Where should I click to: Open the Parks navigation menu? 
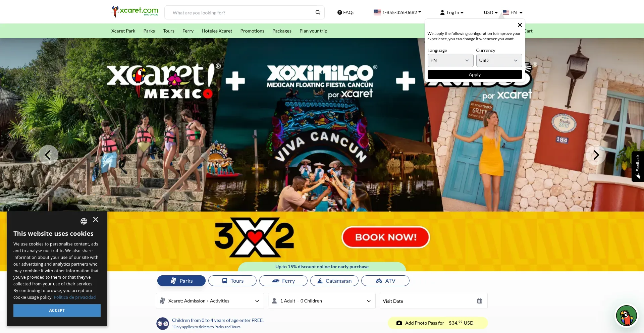[x=149, y=31]
